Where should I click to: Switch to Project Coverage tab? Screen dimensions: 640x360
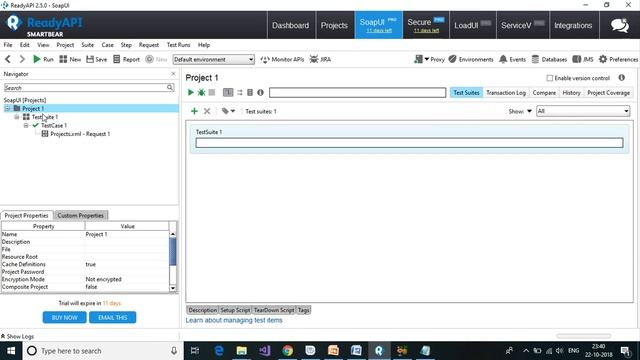[608, 93]
